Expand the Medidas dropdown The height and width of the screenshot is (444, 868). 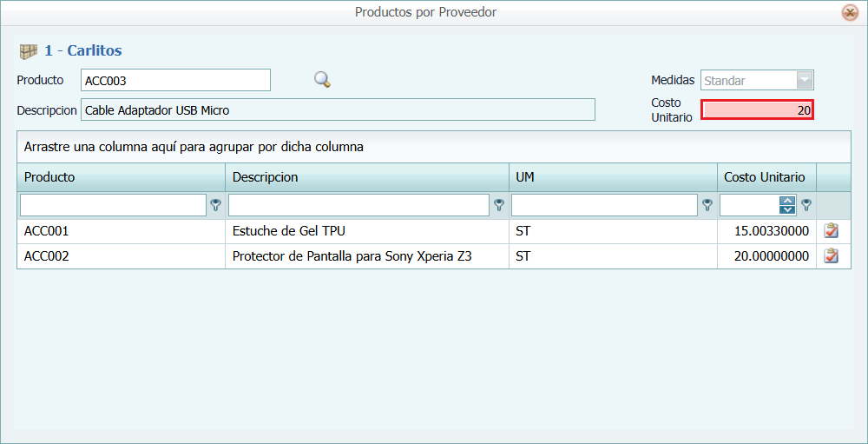[805, 81]
